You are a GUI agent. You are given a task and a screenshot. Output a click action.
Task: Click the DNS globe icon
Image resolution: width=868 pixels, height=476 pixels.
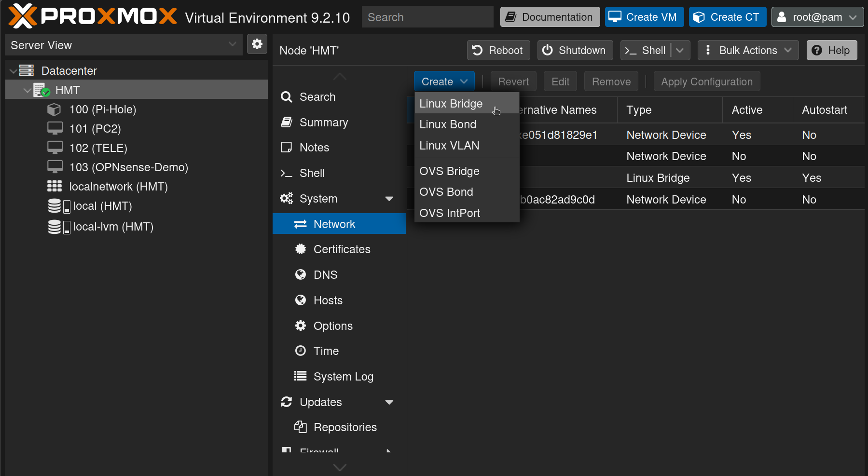coord(301,274)
